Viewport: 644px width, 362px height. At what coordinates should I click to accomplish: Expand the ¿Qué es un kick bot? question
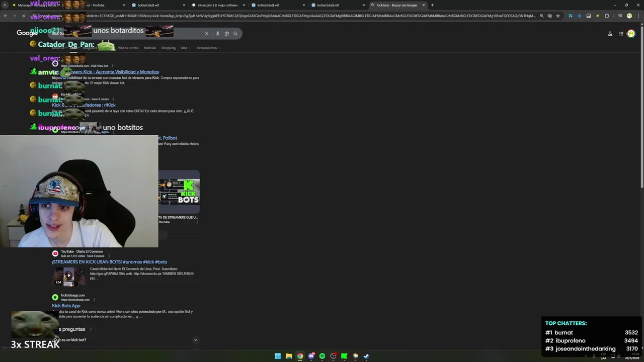[125, 340]
